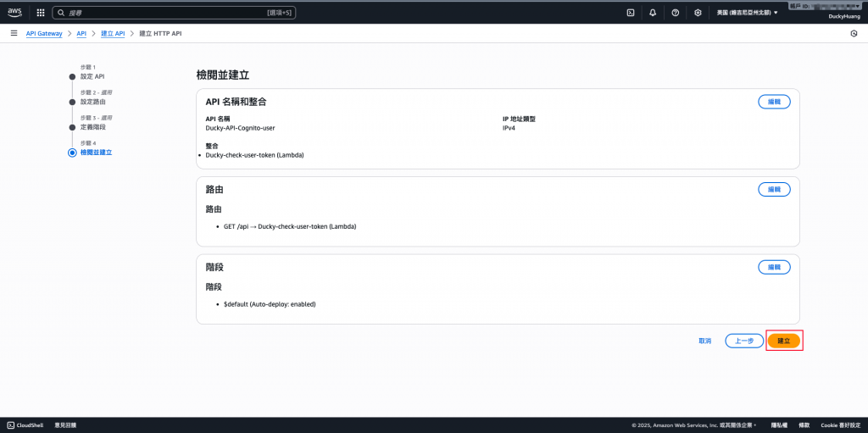
Task: Open the DuckyHuang account menu
Action: (x=844, y=17)
